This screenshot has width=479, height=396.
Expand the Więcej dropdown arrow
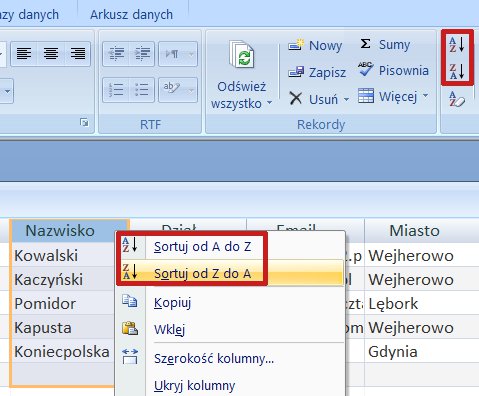pyautogui.click(x=426, y=96)
